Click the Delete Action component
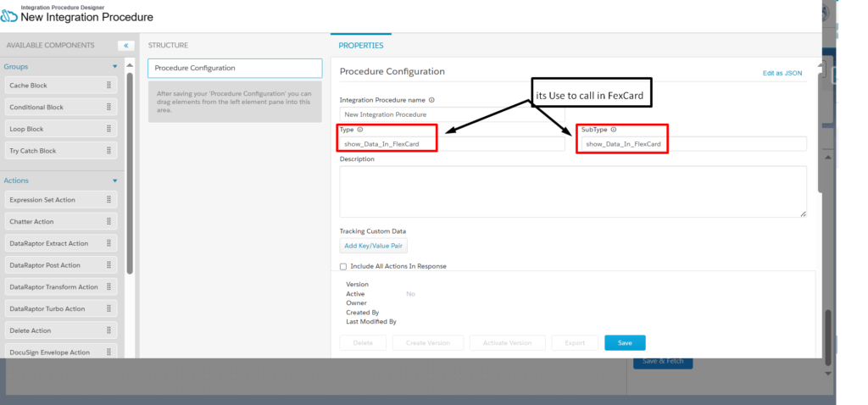The width and height of the screenshot is (868, 405). 61,330
